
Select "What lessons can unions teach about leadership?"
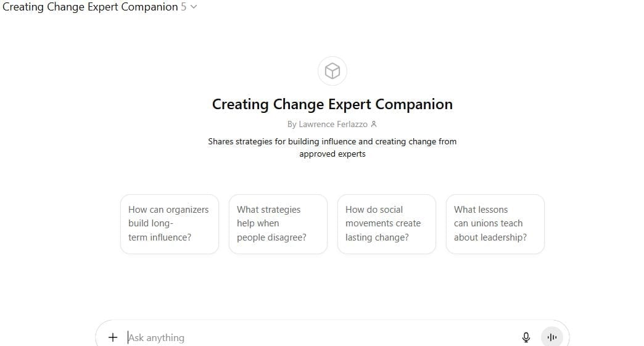[495, 223]
